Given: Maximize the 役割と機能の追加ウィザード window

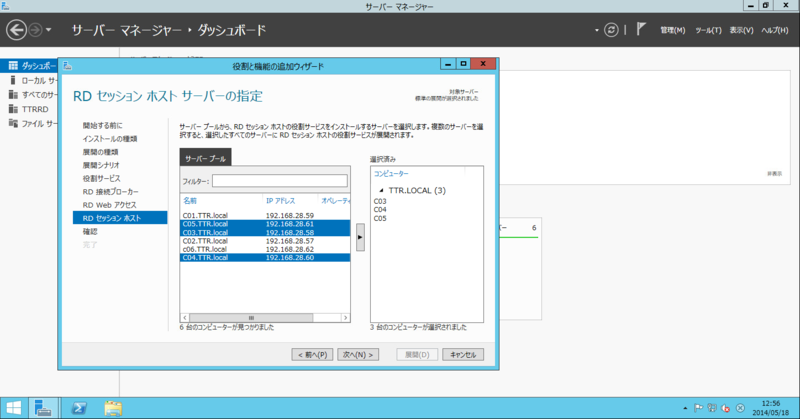Looking at the screenshot, I should [463, 64].
